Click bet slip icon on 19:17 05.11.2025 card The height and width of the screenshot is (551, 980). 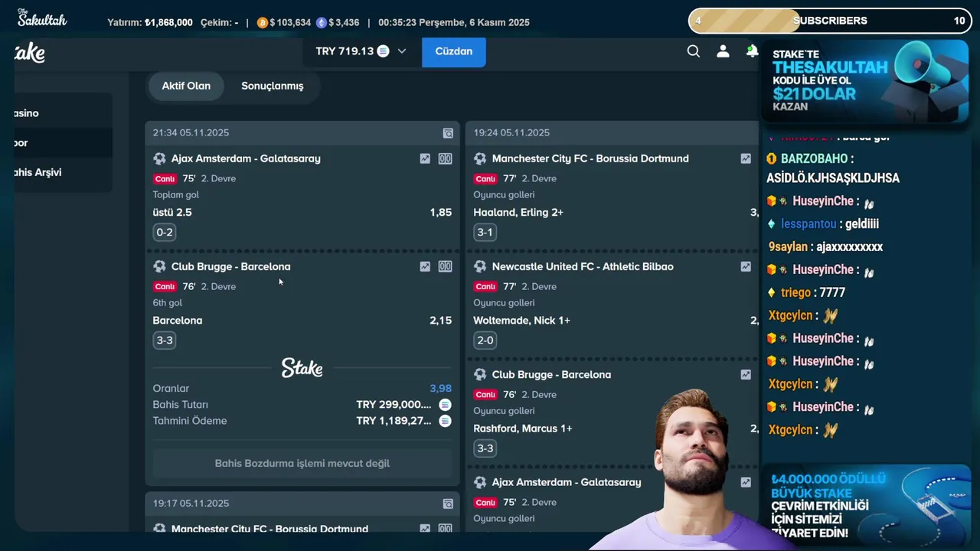pyautogui.click(x=448, y=504)
